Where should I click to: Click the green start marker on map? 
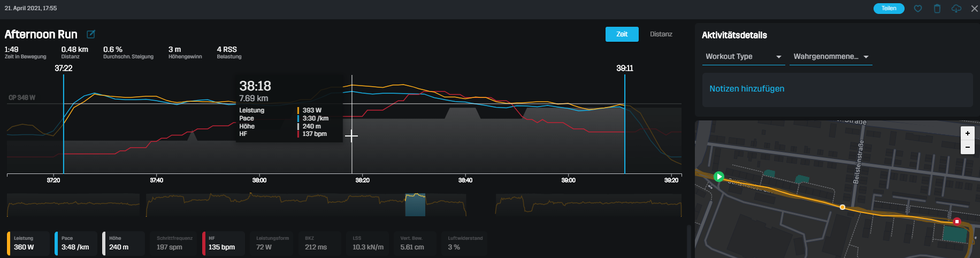[x=719, y=176]
